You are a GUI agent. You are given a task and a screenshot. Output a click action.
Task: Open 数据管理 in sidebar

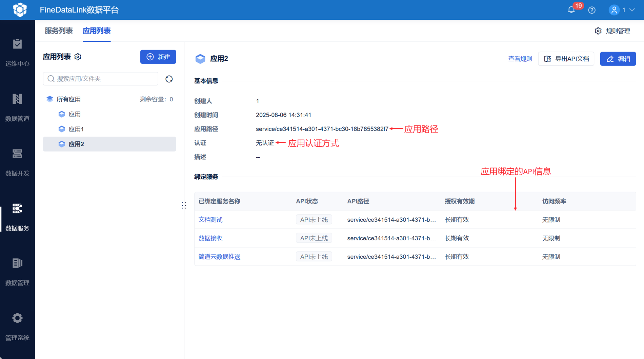pos(17,272)
